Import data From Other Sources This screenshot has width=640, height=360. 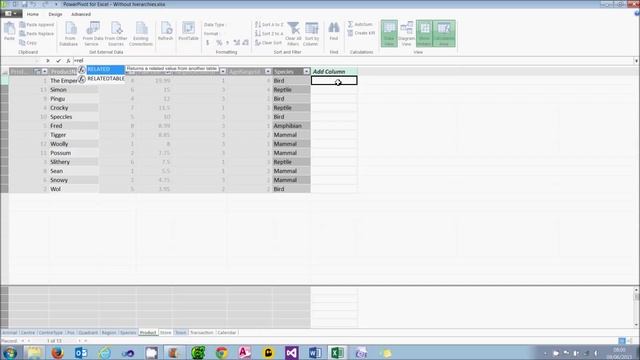click(116, 34)
